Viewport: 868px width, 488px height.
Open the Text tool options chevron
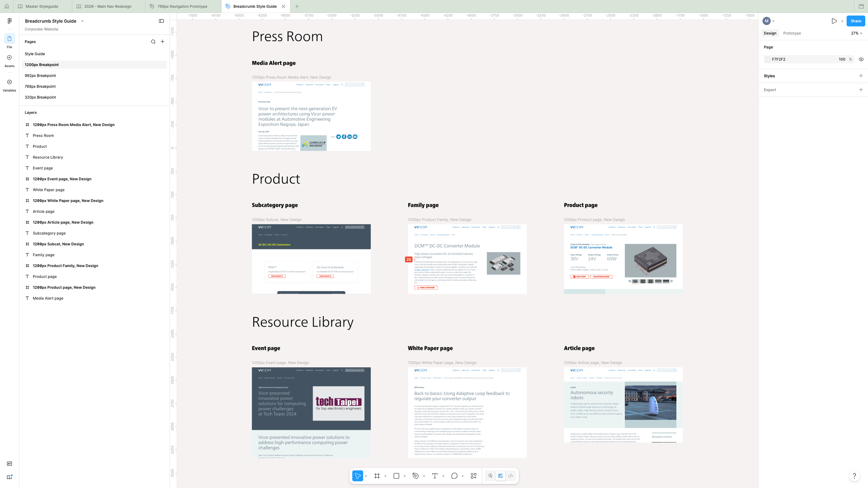(443, 476)
